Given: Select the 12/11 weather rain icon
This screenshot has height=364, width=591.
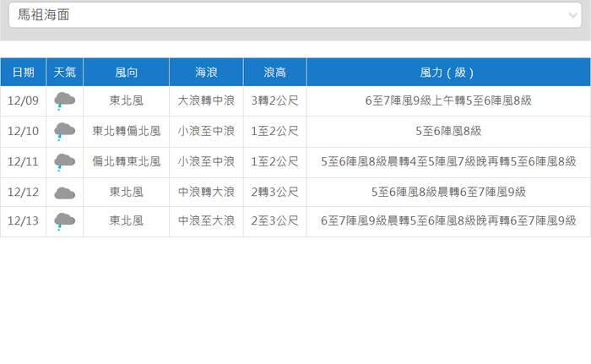Looking at the screenshot, I should [64, 162].
